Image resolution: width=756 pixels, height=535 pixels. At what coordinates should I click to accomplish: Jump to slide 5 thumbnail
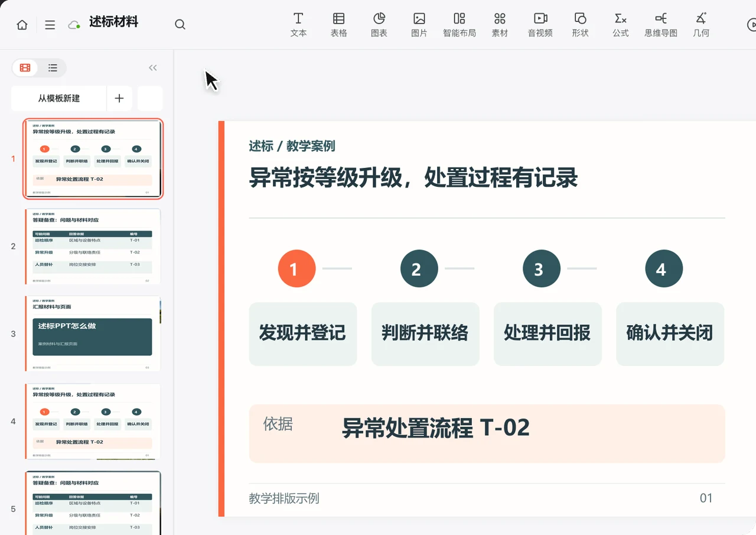pyautogui.click(x=93, y=503)
